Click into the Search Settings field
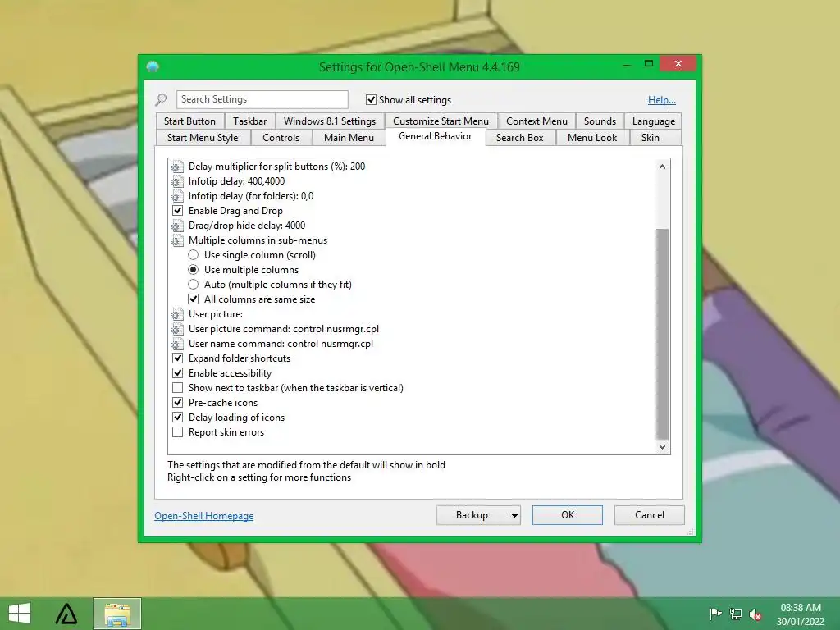Viewport: 840px width, 630px height. coord(262,99)
